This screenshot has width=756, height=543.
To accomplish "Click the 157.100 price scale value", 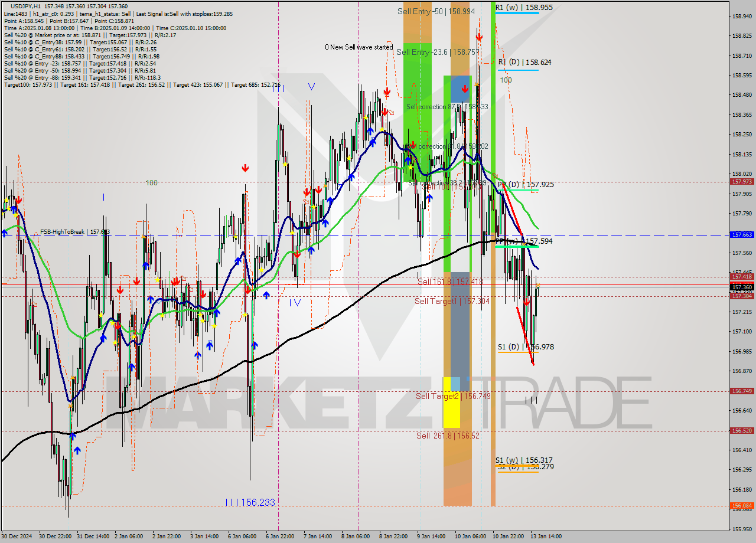I will [x=742, y=331].
